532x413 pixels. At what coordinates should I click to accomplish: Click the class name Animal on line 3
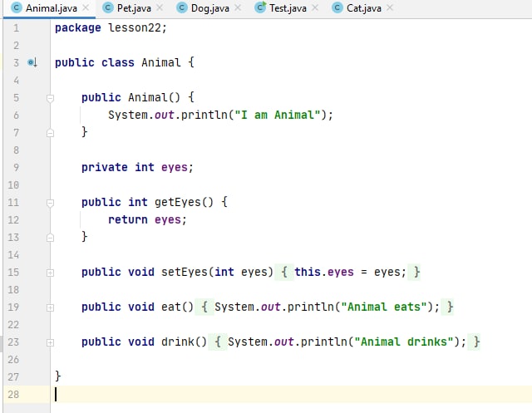click(160, 62)
